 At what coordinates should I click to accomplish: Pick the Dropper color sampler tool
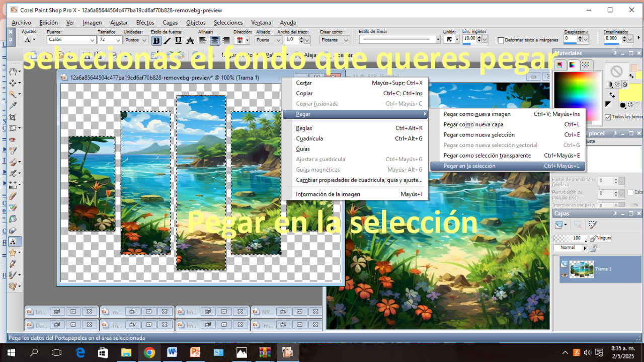point(13,105)
